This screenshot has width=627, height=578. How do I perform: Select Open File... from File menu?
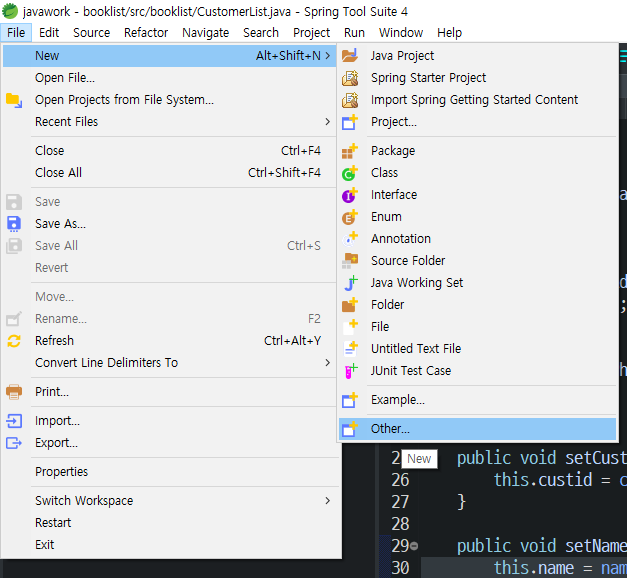point(169,78)
